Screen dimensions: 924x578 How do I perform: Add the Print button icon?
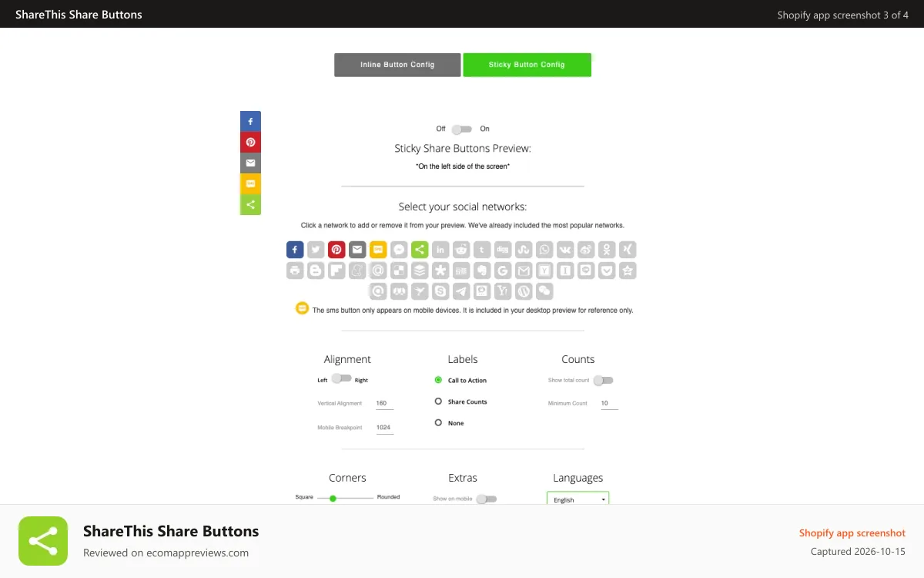[x=295, y=271]
